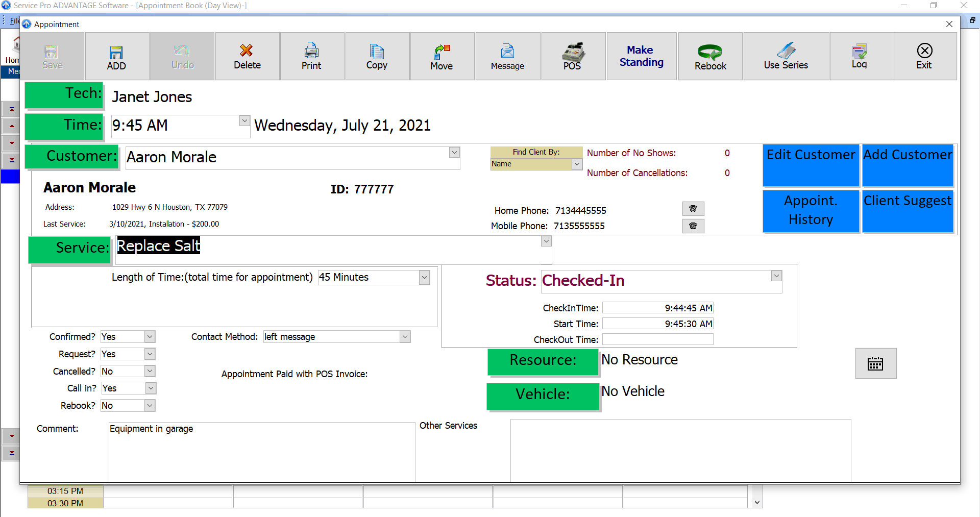The image size is (980, 517).
Task: Click the Move appointment icon
Action: pyautogui.click(x=442, y=57)
